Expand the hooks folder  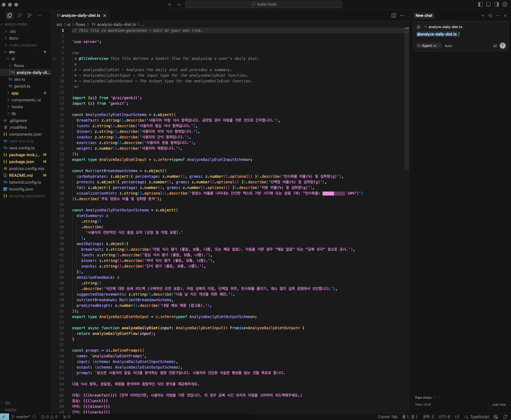coord(26,107)
